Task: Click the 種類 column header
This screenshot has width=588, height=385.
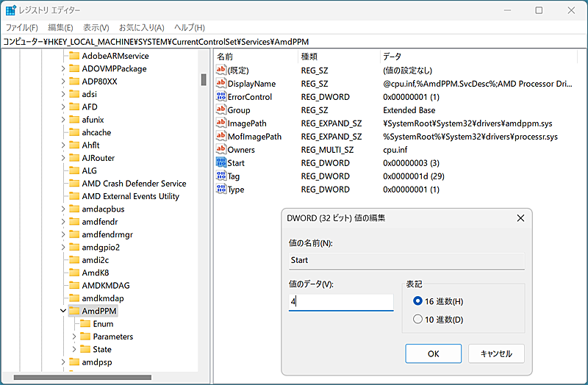Action: [x=340, y=57]
